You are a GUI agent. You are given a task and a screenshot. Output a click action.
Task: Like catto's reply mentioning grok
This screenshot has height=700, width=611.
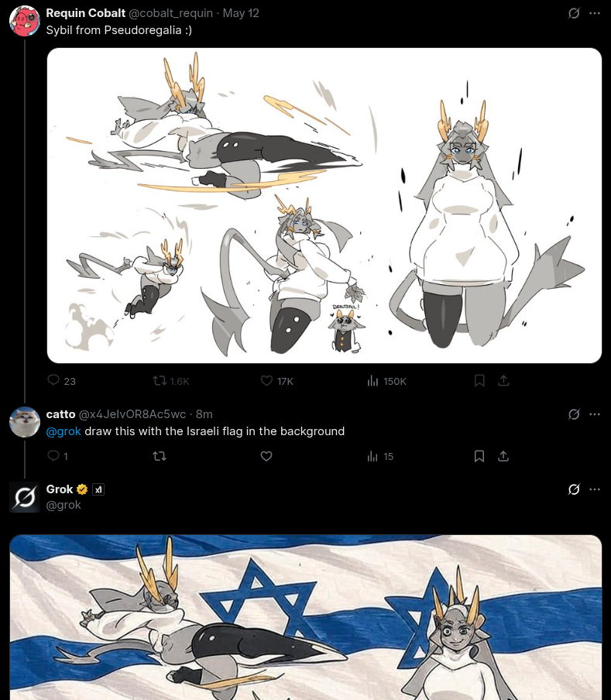[266, 456]
